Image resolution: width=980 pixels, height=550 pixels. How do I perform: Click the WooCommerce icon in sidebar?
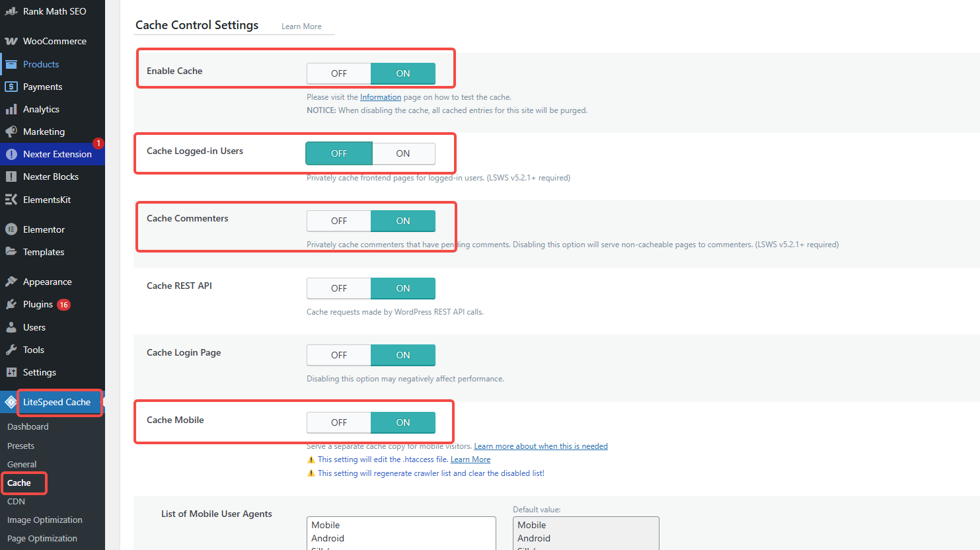(x=11, y=41)
